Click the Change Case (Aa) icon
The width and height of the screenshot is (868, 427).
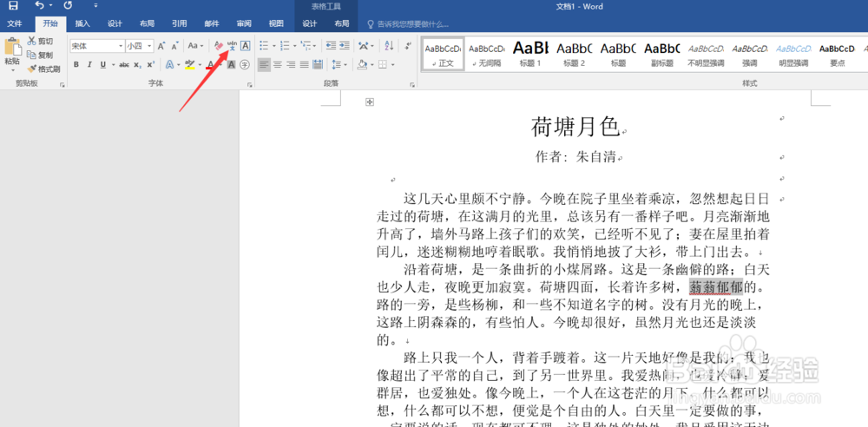(x=194, y=45)
